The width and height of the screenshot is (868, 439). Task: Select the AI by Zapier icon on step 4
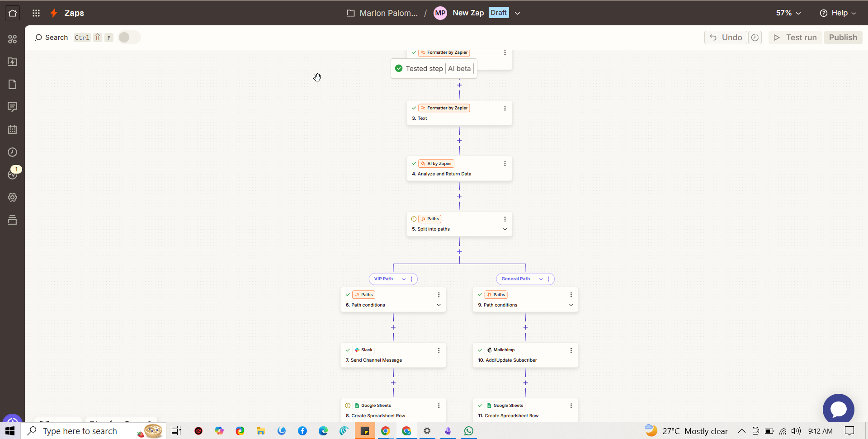pyautogui.click(x=423, y=163)
